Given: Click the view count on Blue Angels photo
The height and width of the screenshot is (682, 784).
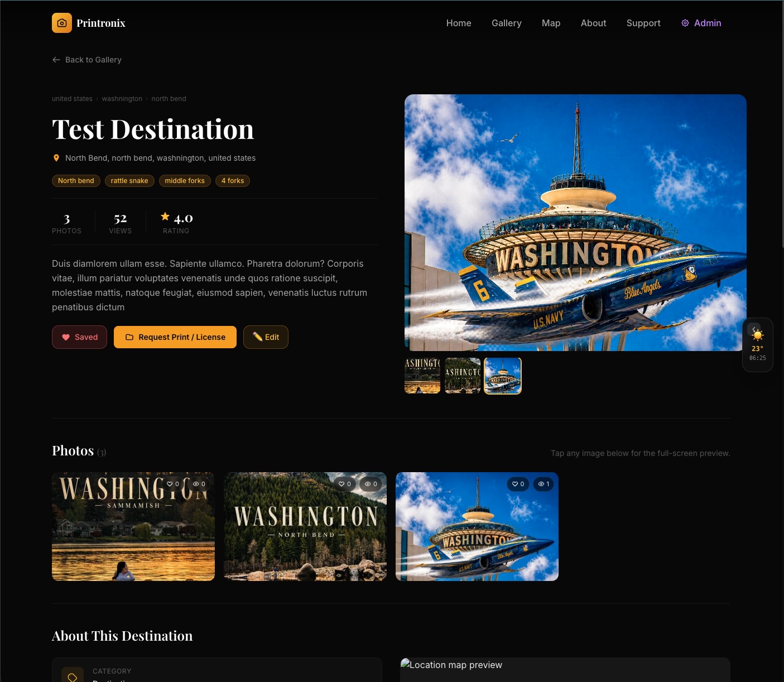Looking at the screenshot, I should 543,484.
